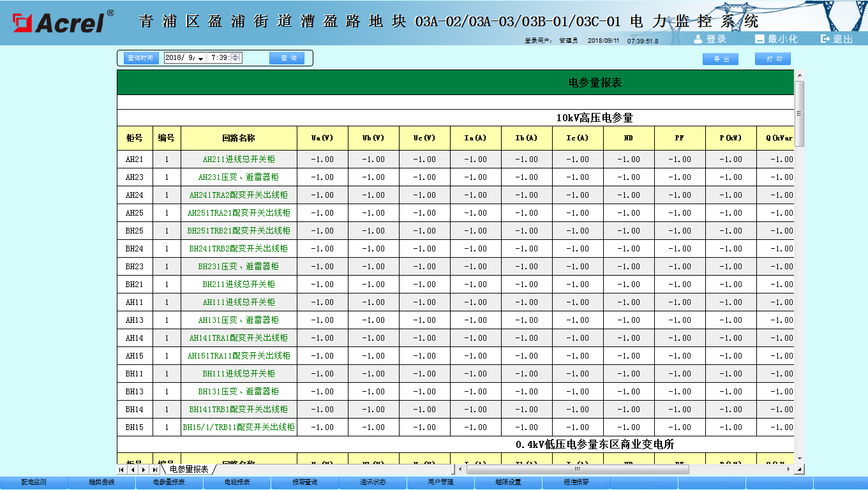Click the vertical scrollbar down arrow
Viewport: 868px width, 490px height.
pyautogui.click(x=799, y=458)
